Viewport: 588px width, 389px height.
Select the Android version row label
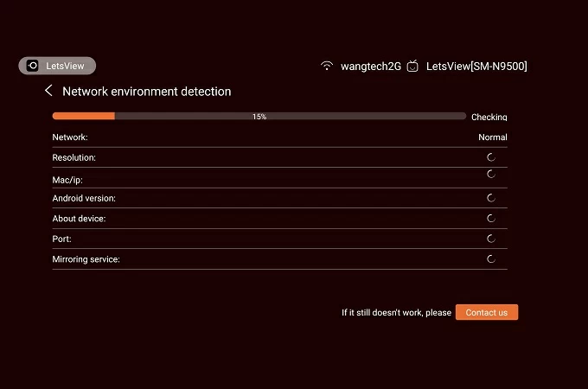tap(84, 199)
